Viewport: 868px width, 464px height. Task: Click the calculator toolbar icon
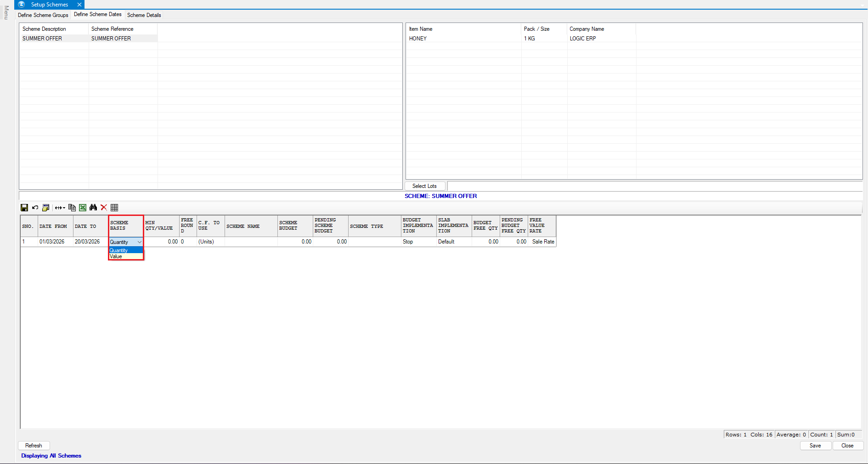[x=46, y=208]
